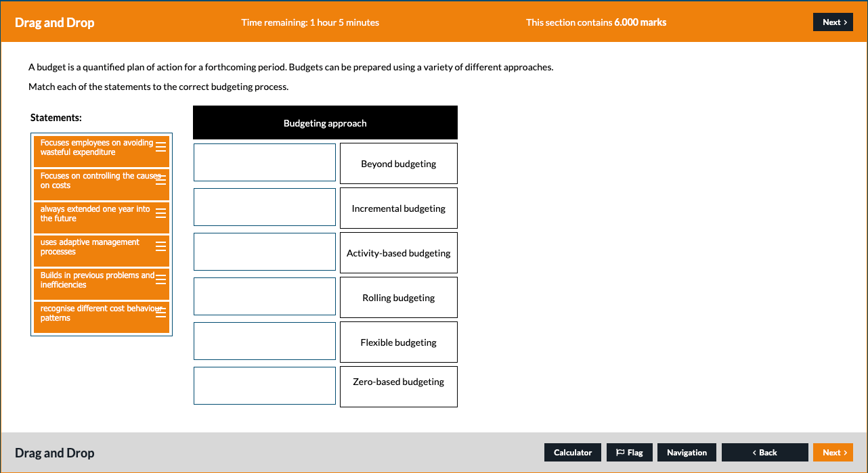Click the drag handle on 'always extended one year into the future'
Viewport: 868px width, 473px height.
point(161,212)
